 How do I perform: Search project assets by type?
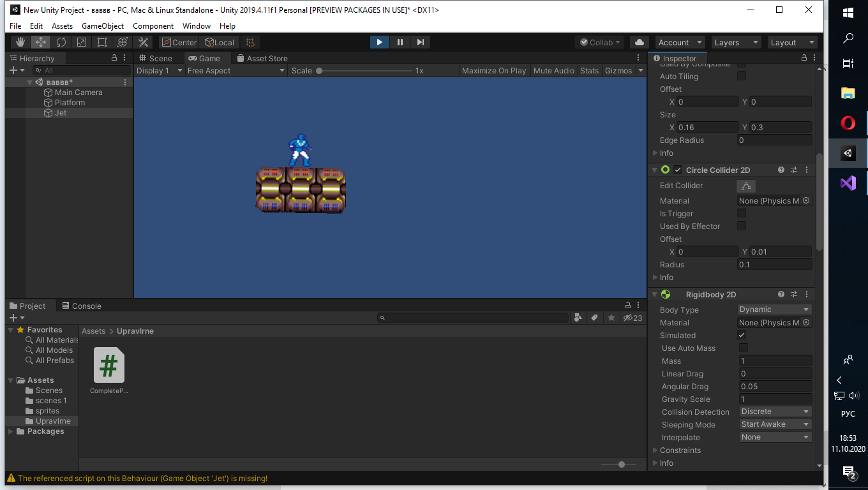pyautogui.click(x=578, y=317)
